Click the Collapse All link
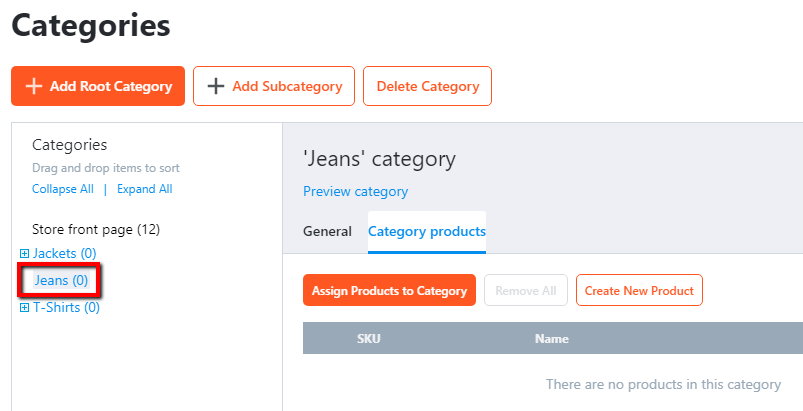 [x=62, y=189]
